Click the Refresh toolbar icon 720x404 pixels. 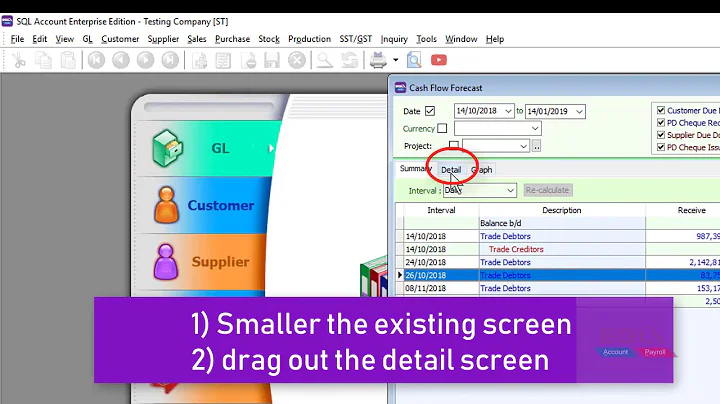350,60
